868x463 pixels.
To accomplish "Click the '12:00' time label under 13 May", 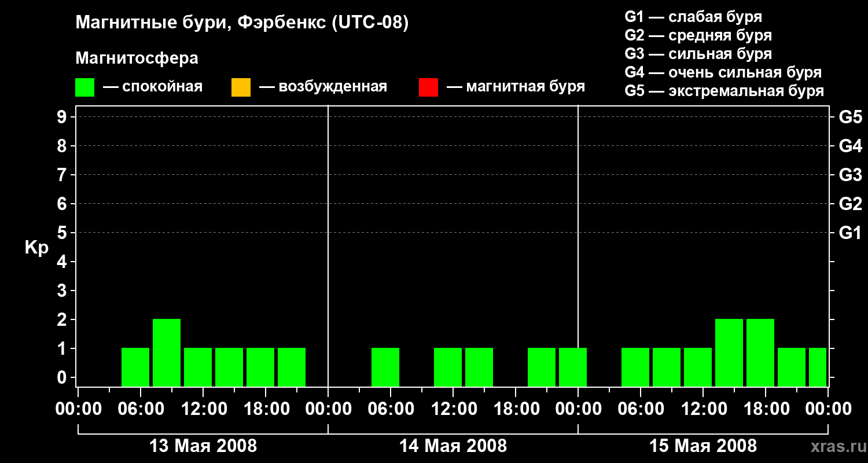I will click(203, 409).
